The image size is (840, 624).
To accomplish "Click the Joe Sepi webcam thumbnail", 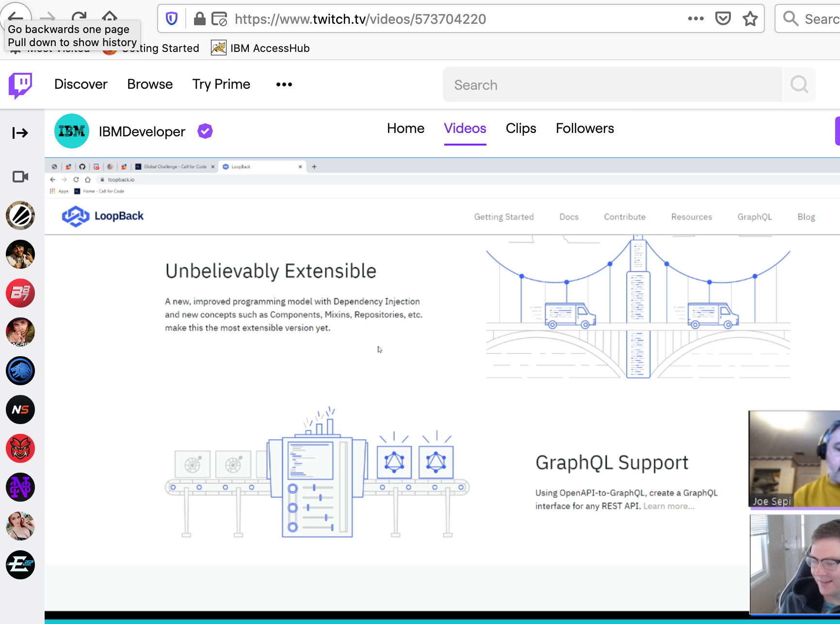I will click(x=794, y=459).
